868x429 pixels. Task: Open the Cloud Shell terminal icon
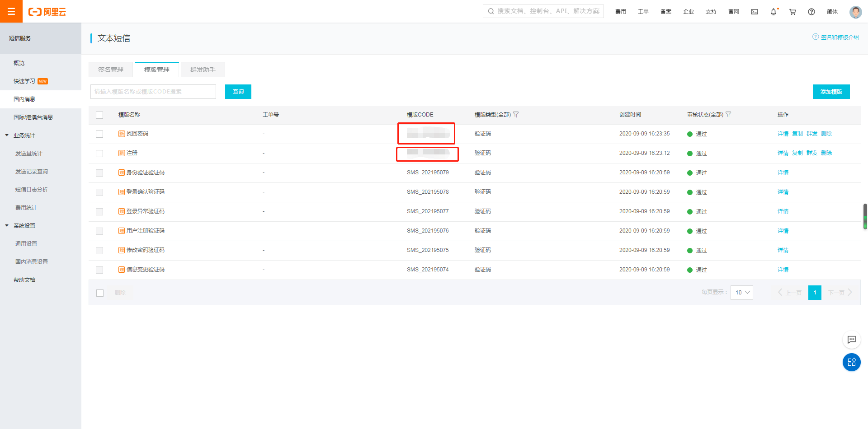click(x=755, y=12)
